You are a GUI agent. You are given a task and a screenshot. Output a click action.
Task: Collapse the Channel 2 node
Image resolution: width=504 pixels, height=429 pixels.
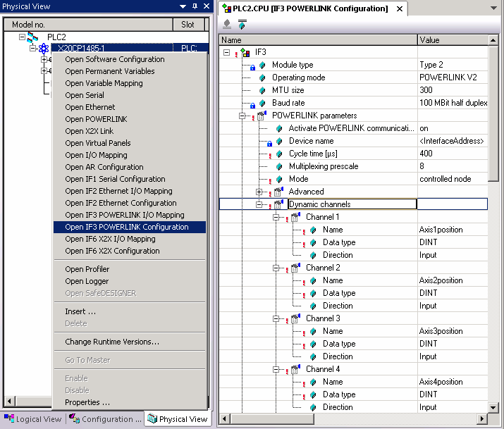(x=276, y=268)
